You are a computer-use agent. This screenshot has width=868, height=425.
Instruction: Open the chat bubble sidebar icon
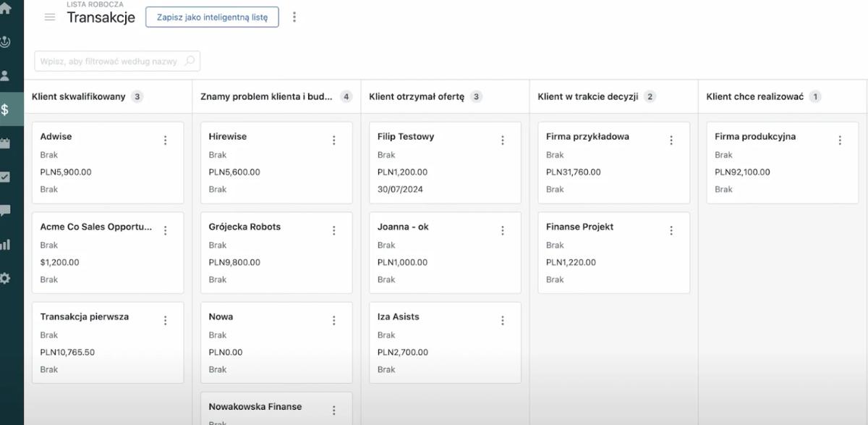tap(5, 211)
